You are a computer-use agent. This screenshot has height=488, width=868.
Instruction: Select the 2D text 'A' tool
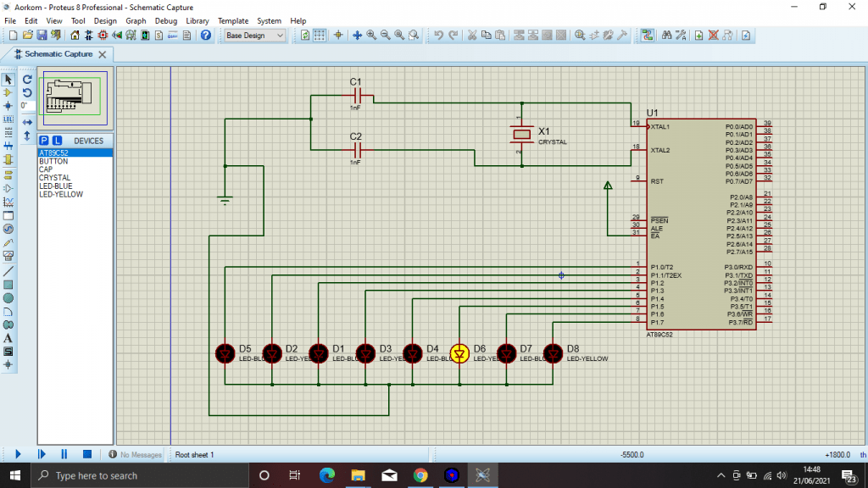click(x=8, y=338)
